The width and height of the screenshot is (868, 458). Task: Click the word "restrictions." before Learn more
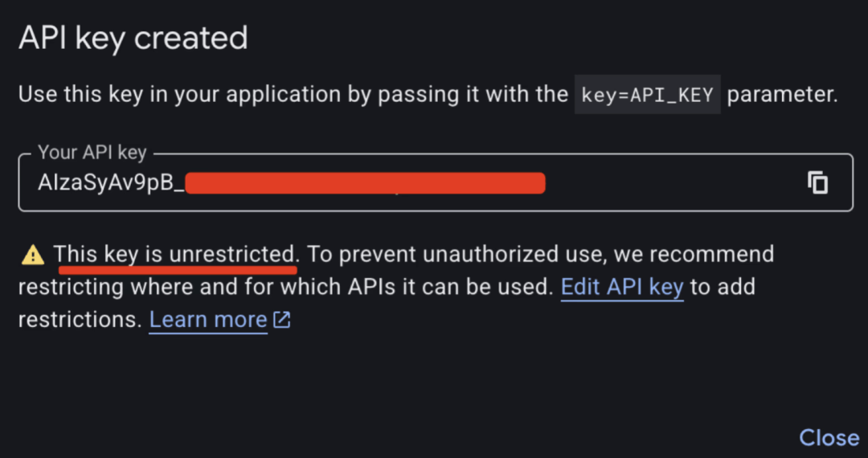point(80,320)
